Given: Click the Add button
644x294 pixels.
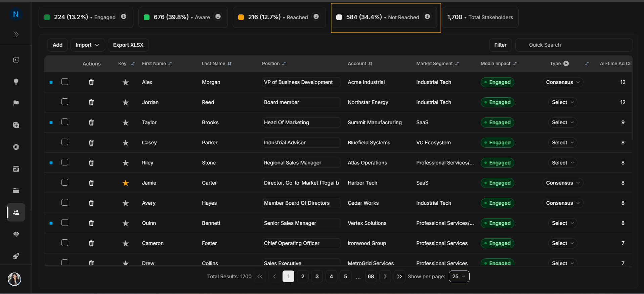Looking at the screenshot, I should point(57,45).
